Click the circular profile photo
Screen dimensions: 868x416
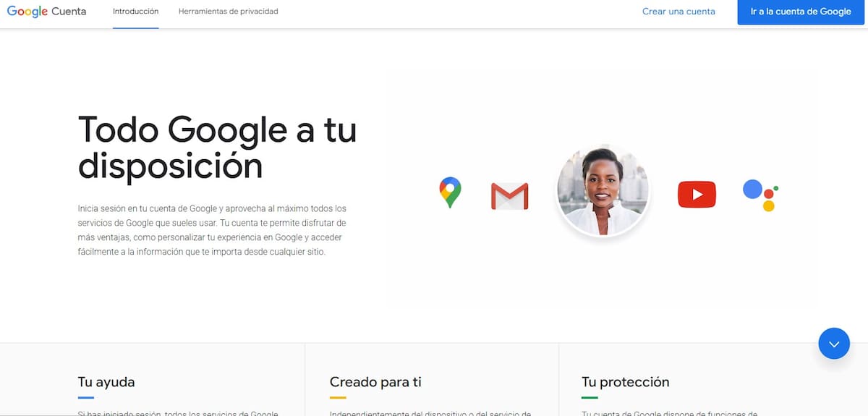point(603,190)
